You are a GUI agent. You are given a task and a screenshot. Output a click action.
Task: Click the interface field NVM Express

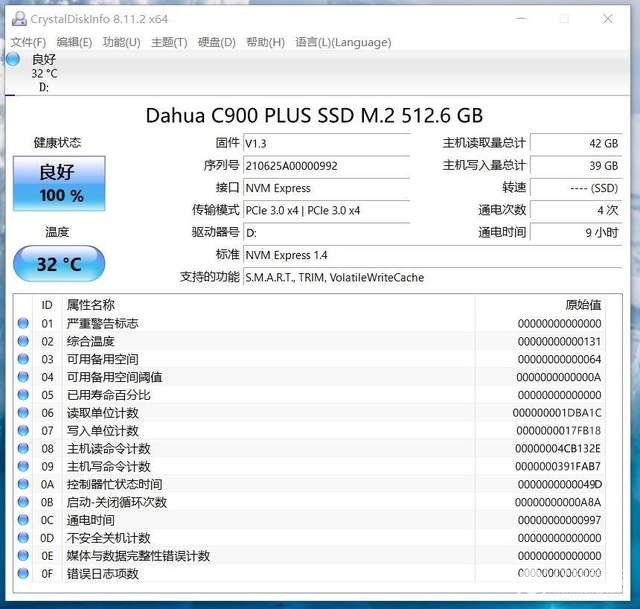327,188
